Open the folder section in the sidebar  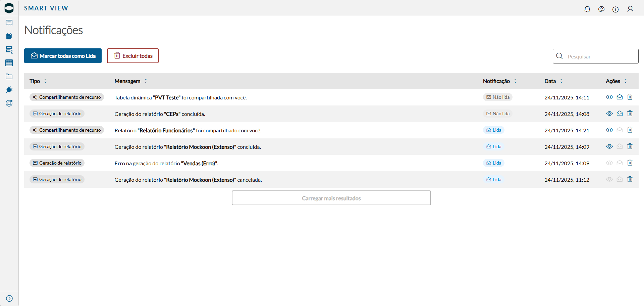coord(9,76)
